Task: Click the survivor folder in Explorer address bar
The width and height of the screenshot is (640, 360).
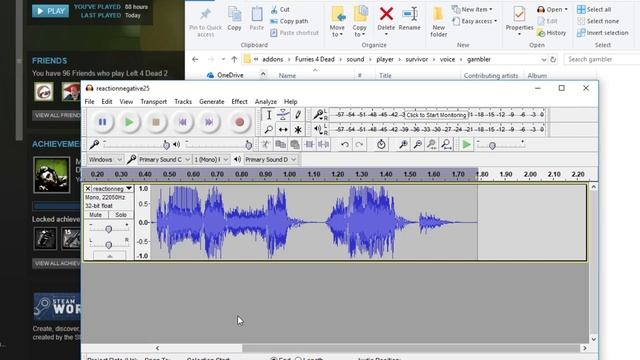Action: pos(416,59)
